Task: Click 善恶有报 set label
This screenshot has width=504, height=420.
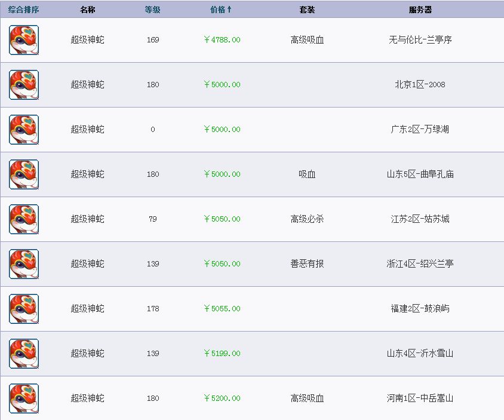Action: tap(307, 263)
